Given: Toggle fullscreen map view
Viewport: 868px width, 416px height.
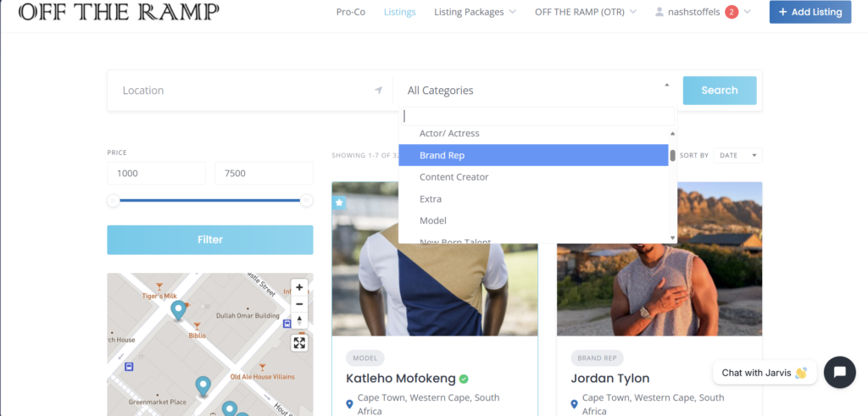Looking at the screenshot, I should point(299,343).
